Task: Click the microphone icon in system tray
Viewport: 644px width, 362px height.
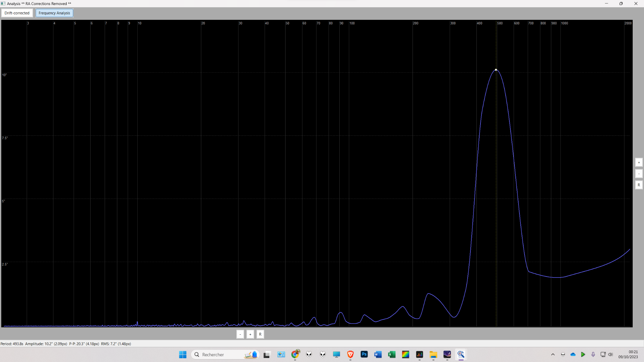Action: [593, 354]
